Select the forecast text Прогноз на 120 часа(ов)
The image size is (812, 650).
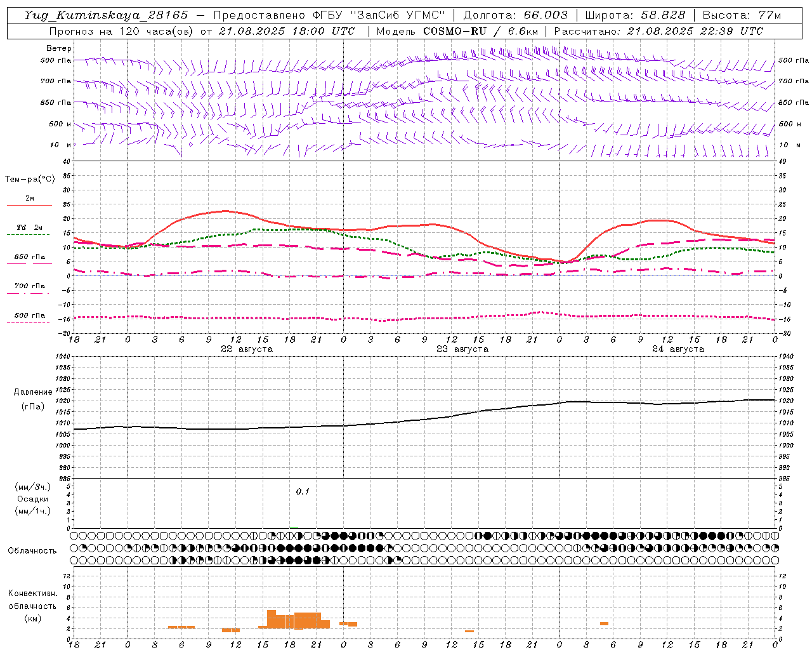click(x=122, y=31)
